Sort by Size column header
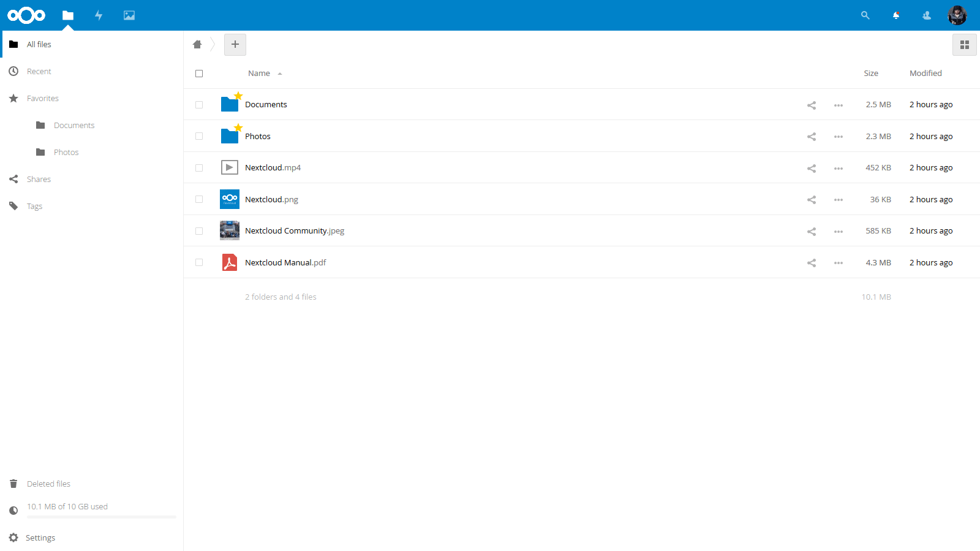980x551 pixels. coord(871,74)
